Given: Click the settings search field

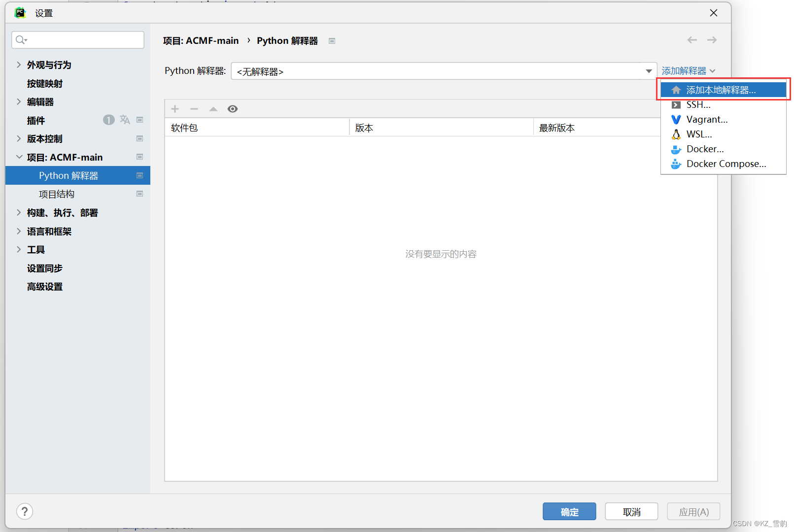Looking at the screenshot, I should click(78, 40).
